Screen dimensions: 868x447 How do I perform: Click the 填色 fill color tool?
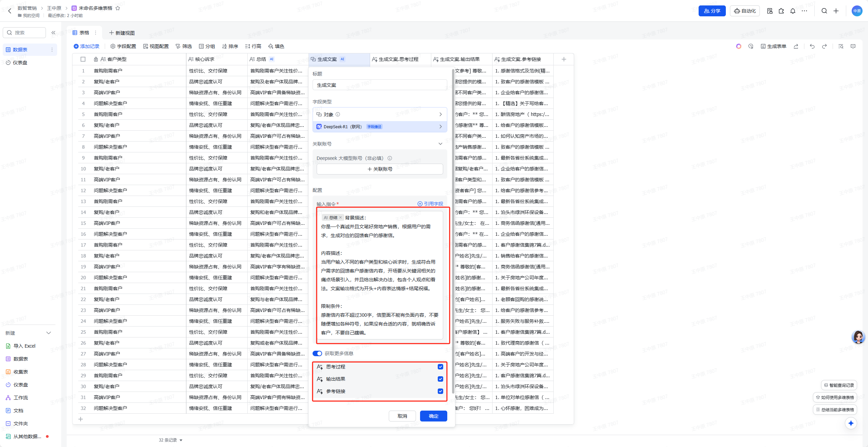276,46
